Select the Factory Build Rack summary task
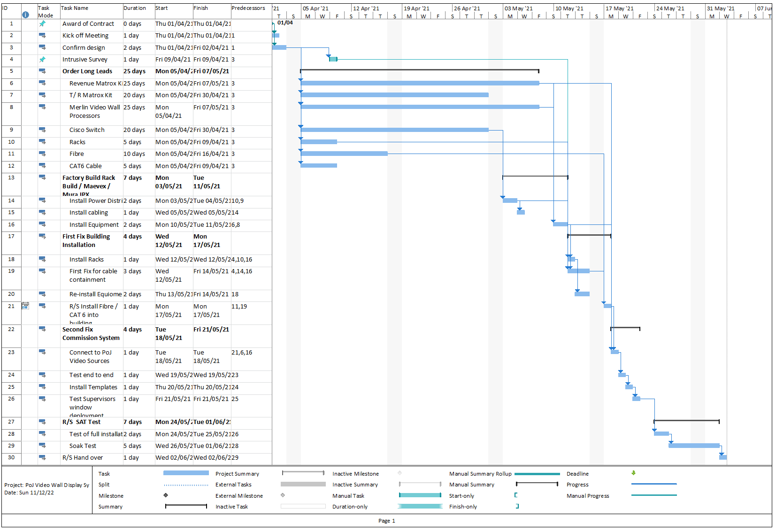776x532 pixels. 89,185
